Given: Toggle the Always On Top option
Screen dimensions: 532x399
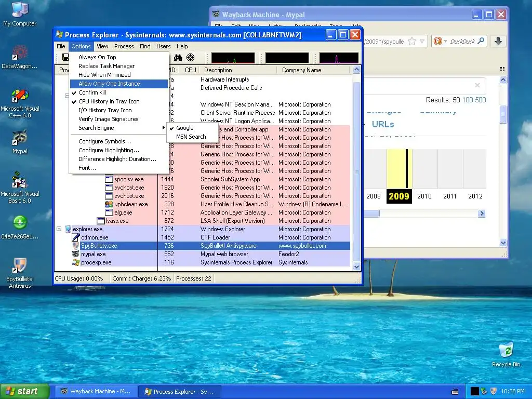Looking at the screenshot, I should pyautogui.click(x=119, y=57).
